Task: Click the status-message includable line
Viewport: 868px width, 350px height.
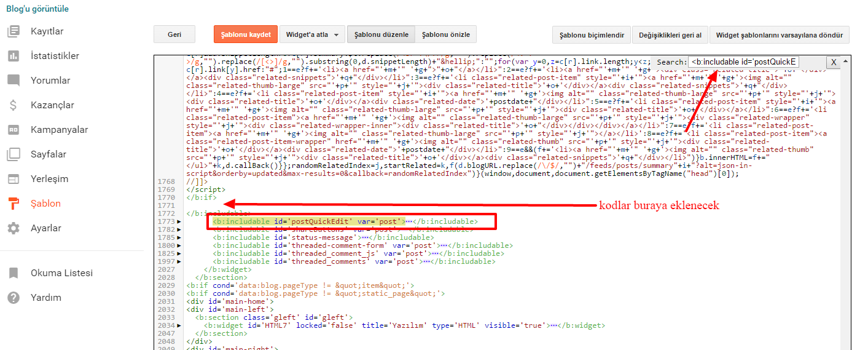Action: point(323,237)
